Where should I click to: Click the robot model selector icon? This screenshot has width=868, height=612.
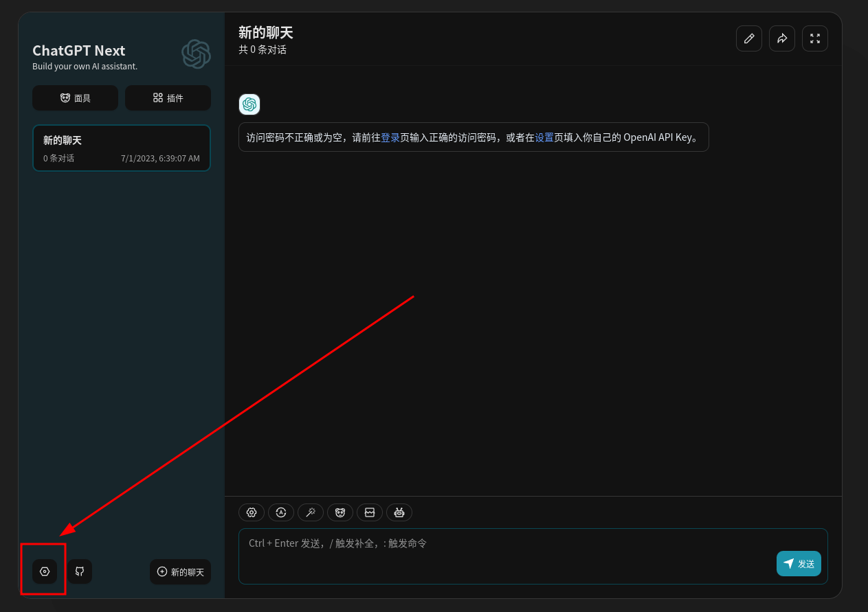click(399, 512)
